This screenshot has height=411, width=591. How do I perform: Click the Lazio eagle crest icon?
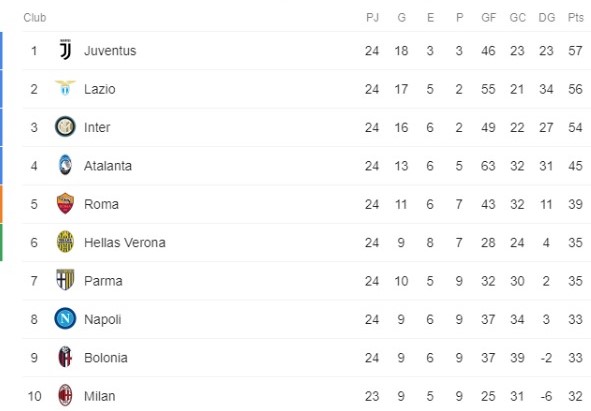65,88
